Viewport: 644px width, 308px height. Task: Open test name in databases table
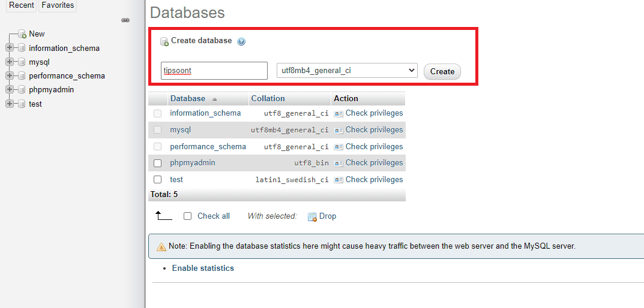click(176, 180)
